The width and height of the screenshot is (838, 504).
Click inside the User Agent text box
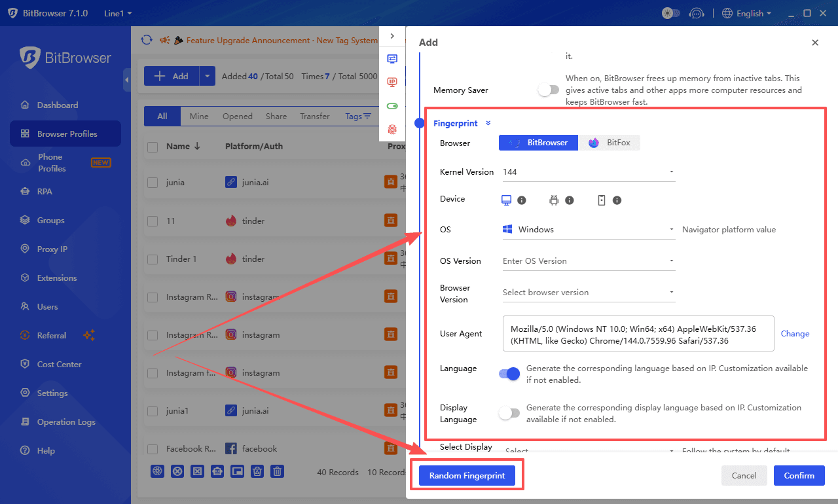(x=638, y=334)
